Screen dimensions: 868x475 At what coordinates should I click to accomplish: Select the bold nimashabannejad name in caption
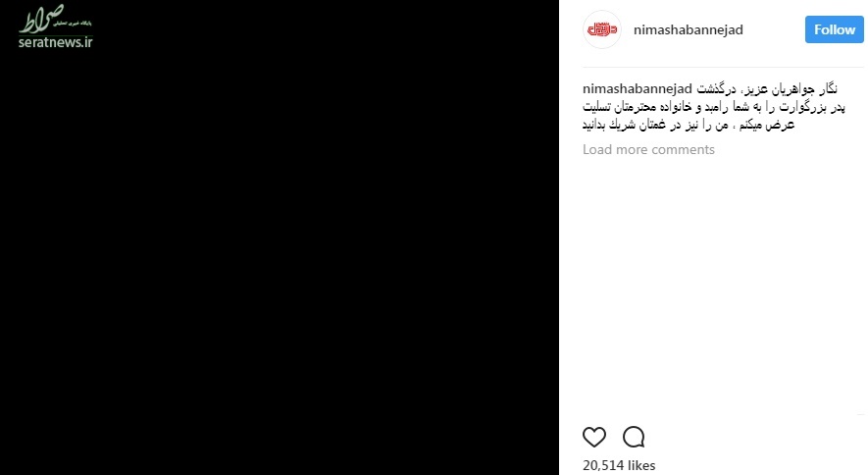638,88
